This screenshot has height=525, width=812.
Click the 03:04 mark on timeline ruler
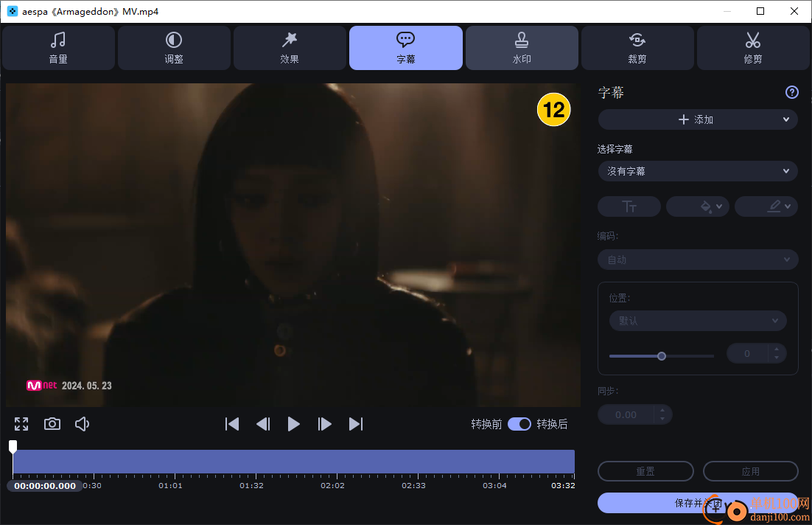click(494, 486)
